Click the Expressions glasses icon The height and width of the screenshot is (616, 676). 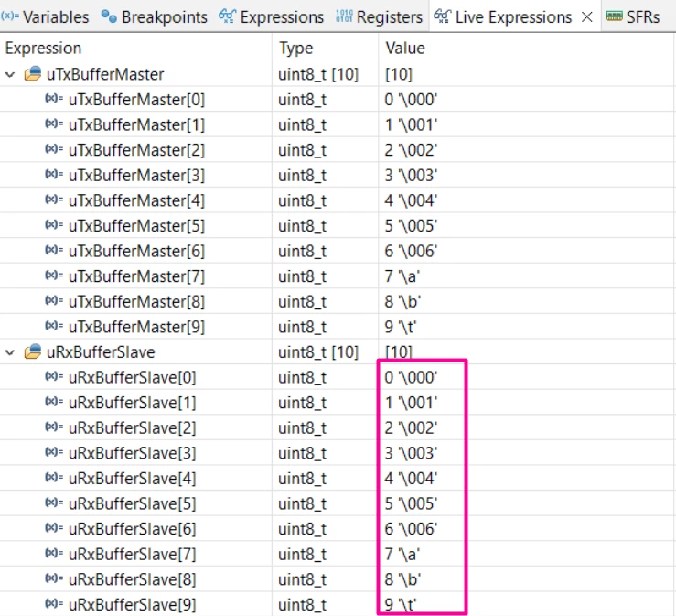227,16
